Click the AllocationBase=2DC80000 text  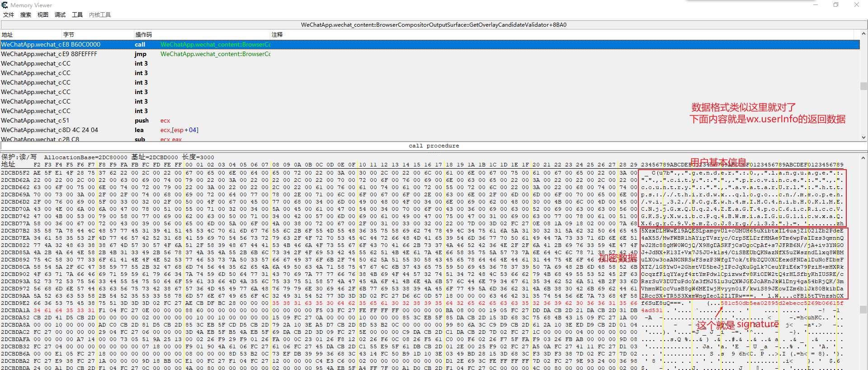pyautogui.click(x=86, y=157)
